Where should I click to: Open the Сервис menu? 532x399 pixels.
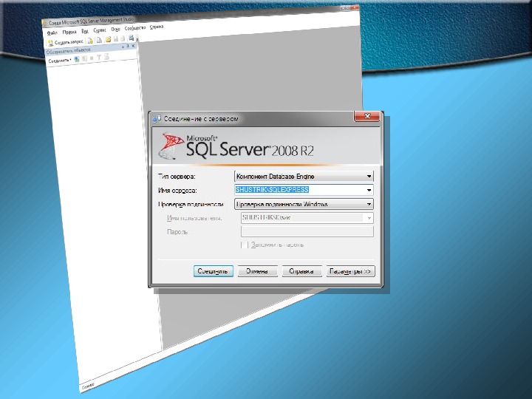[100, 30]
